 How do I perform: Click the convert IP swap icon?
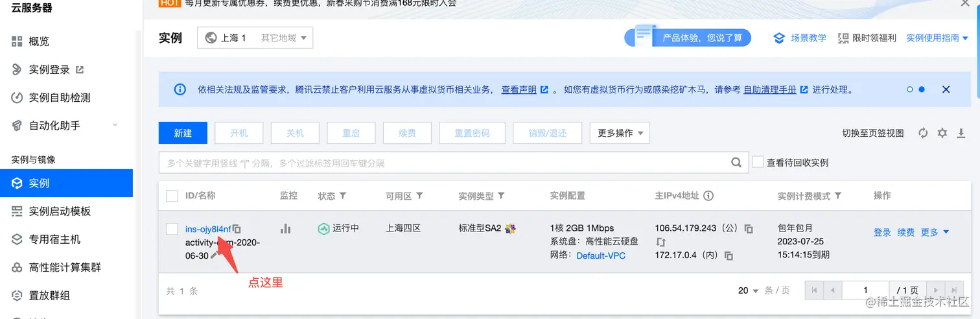661,242
